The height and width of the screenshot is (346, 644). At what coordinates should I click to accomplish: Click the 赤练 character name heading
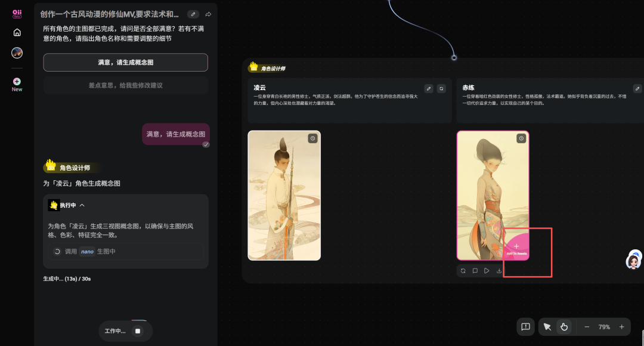click(468, 88)
